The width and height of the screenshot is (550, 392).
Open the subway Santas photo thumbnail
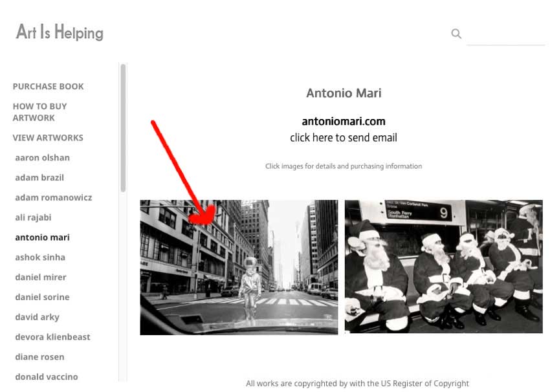tap(443, 267)
